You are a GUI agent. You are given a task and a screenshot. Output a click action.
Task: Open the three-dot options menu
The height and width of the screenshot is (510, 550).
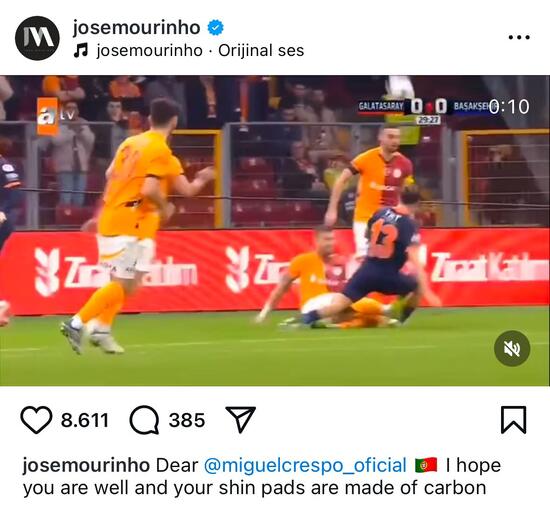[x=519, y=37]
